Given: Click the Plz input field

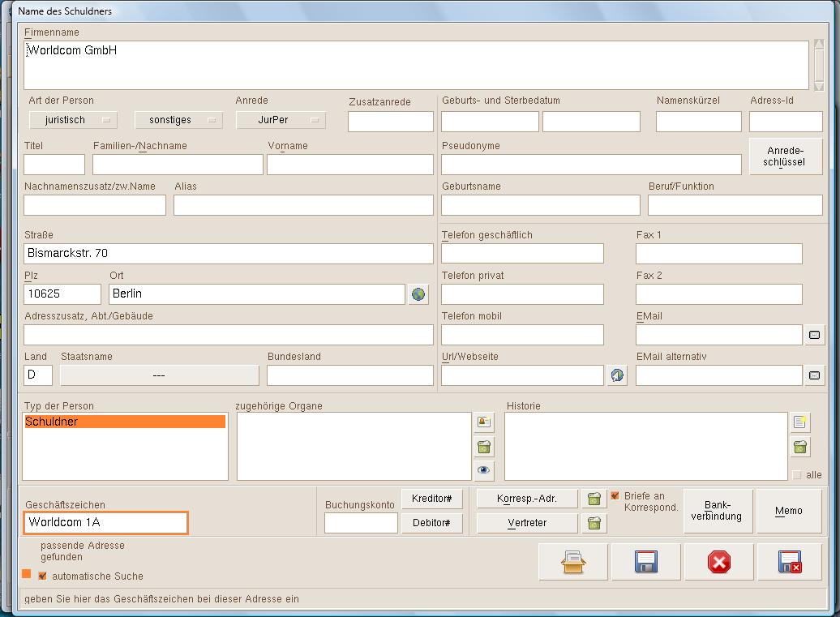Looking at the screenshot, I should click(x=62, y=294).
